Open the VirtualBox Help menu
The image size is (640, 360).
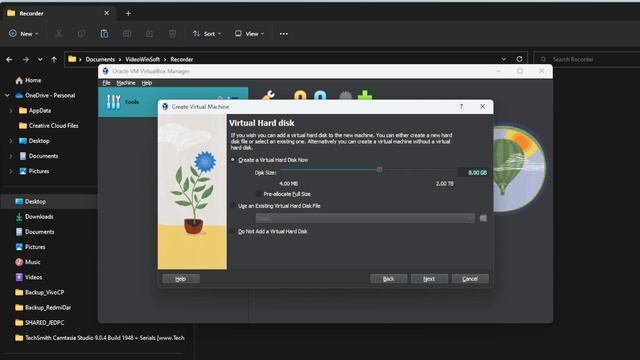click(x=147, y=83)
